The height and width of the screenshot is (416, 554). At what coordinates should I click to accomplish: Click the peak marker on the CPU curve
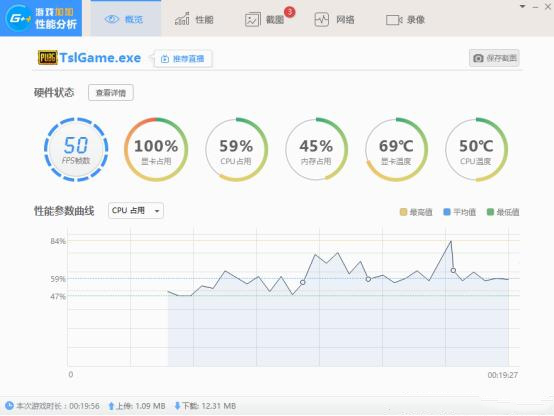(x=453, y=270)
